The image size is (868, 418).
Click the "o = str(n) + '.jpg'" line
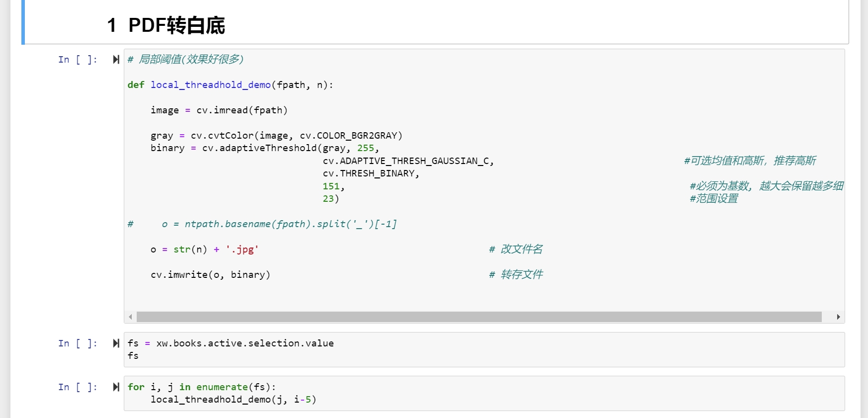[x=204, y=250]
